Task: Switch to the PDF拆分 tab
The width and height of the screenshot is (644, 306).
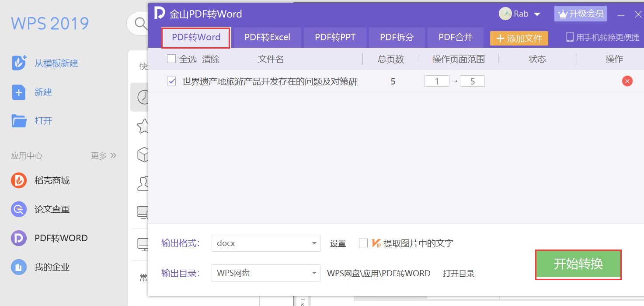Action: pos(397,37)
